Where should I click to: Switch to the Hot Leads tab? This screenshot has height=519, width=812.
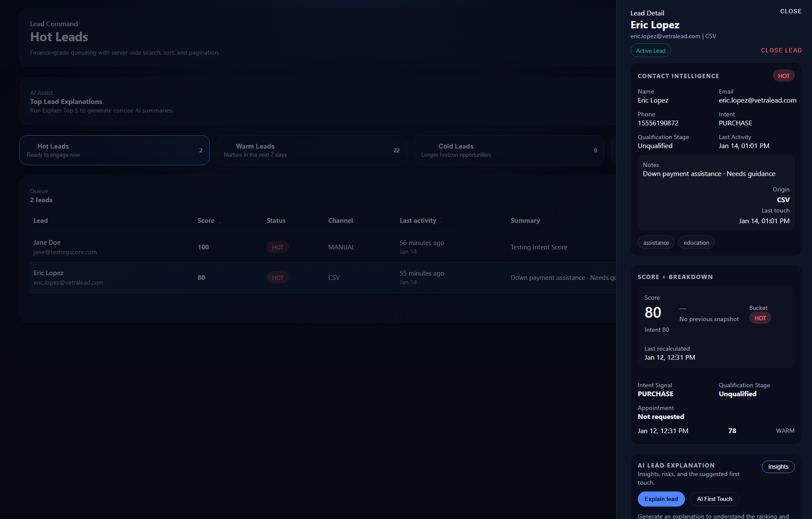click(x=114, y=150)
